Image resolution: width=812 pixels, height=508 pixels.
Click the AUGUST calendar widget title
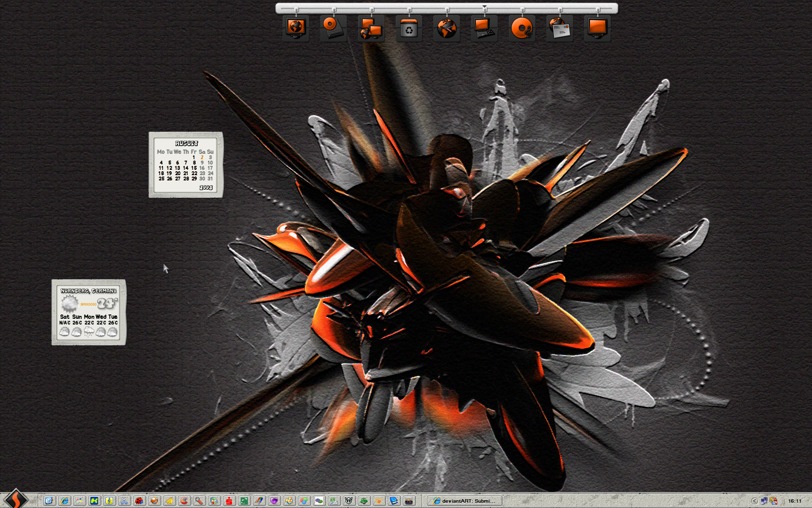187,143
